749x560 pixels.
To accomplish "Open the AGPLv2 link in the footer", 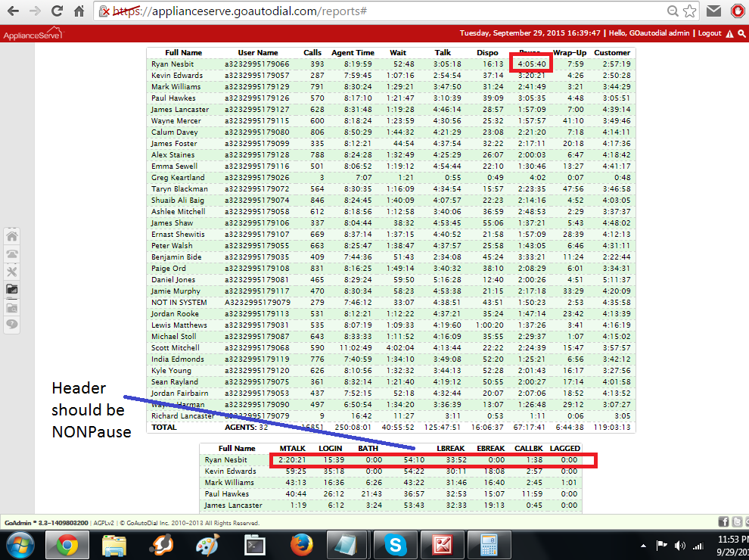I will pyautogui.click(x=103, y=523).
